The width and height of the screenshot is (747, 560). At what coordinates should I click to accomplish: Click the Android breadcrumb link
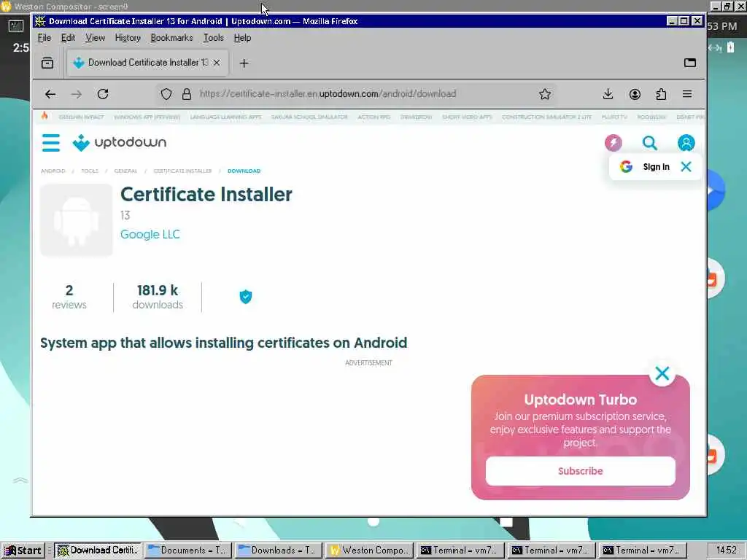(53, 171)
